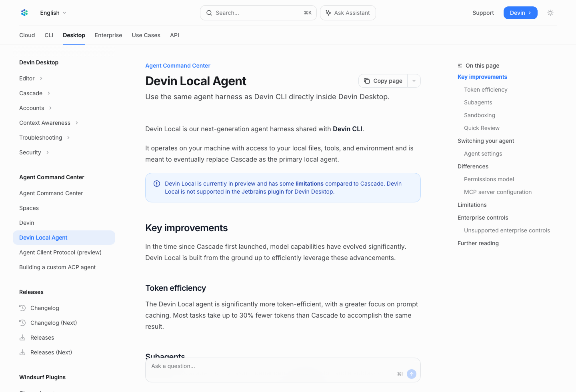Click the Token efficiency heading
The image size is (576, 392).
point(176,288)
